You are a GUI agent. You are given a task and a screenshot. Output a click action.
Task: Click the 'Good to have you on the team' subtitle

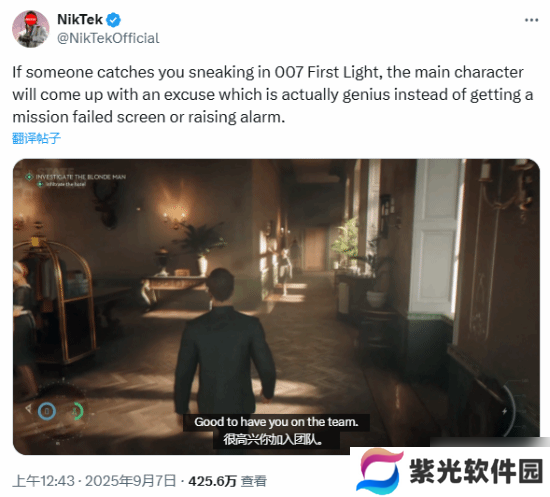click(x=276, y=422)
